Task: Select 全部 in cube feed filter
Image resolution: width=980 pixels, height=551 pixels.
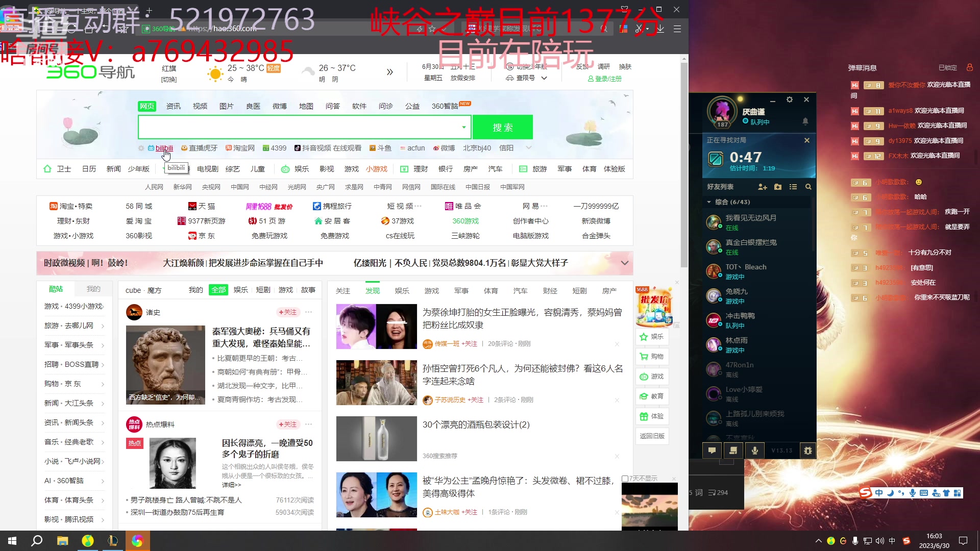Action: pyautogui.click(x=218, y=290)
